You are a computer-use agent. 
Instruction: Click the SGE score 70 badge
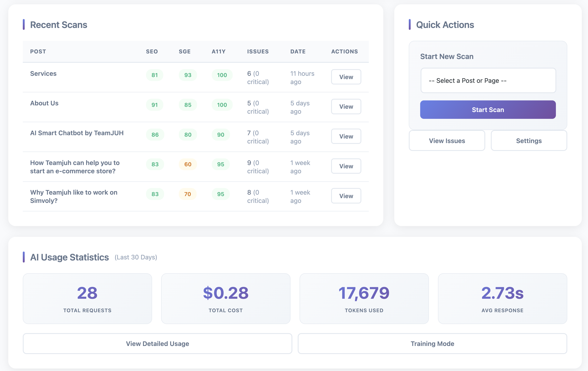[188, 194]
